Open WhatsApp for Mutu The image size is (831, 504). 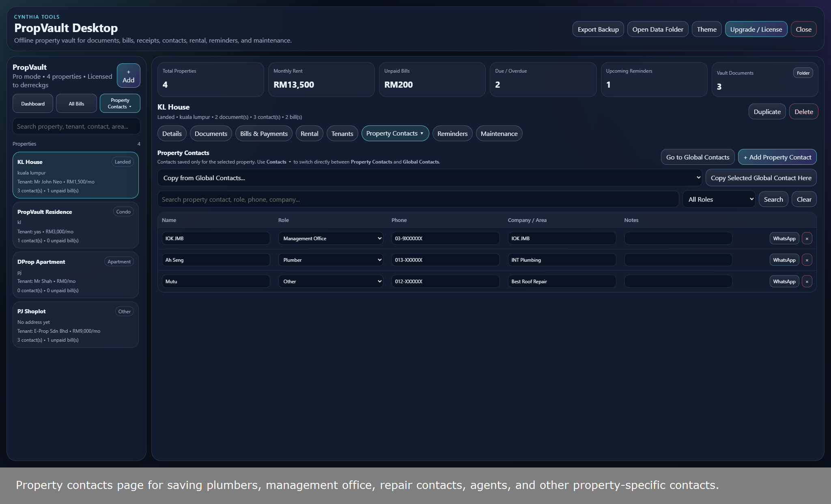pos(784,282)
